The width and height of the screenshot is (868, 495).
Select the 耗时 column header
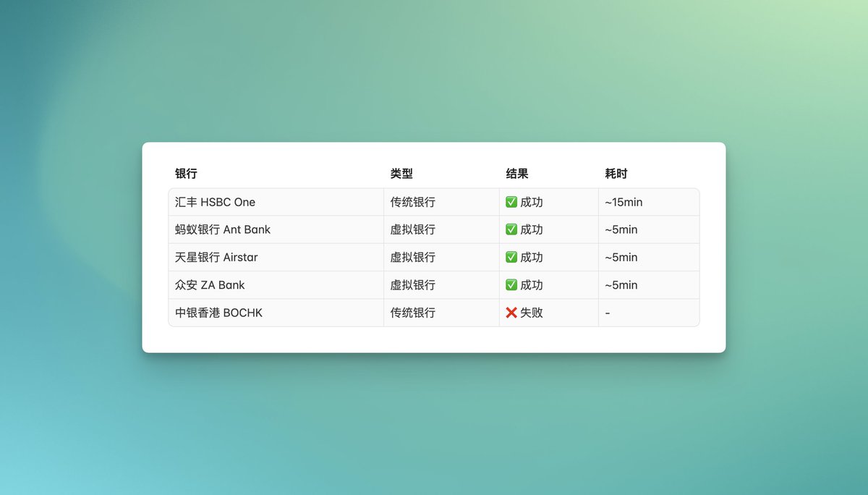point(616,174)
